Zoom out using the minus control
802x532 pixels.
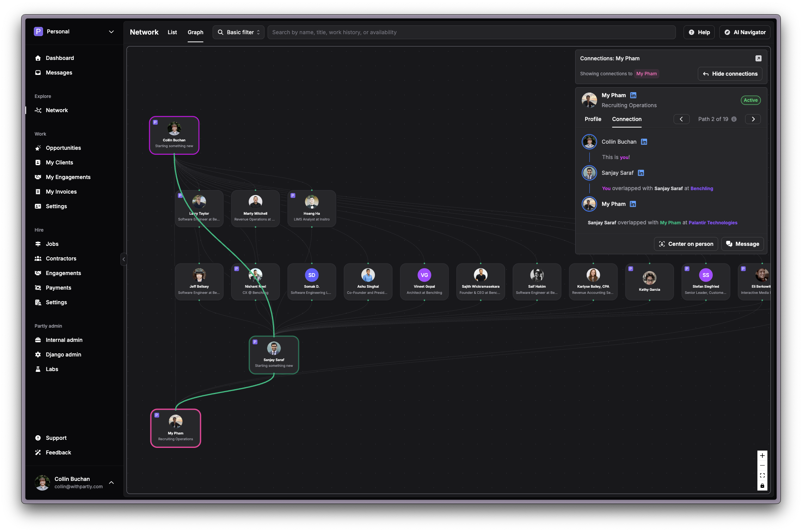point(762,465)
